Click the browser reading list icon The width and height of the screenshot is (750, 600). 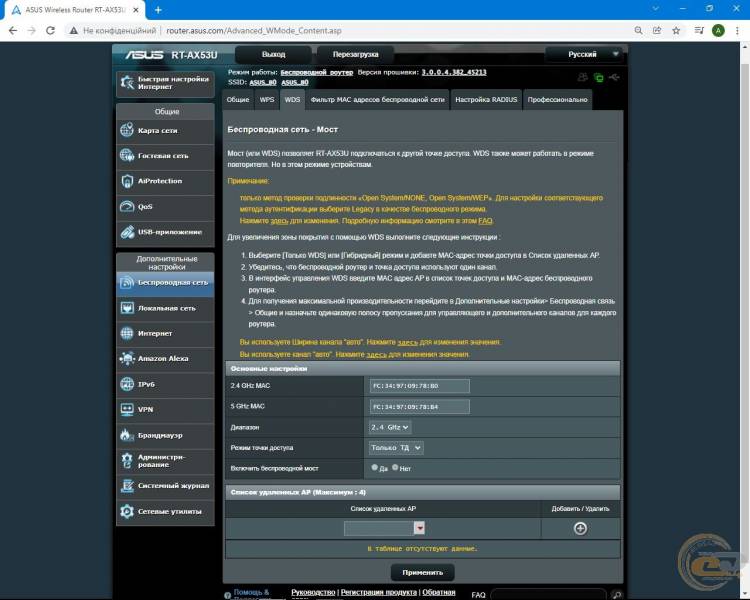tap(699, 31)
